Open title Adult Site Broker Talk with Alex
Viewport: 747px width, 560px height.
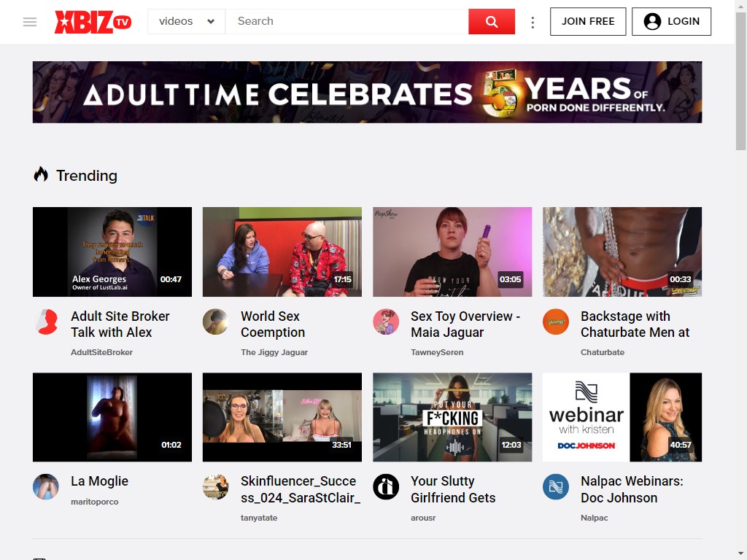[x=120, y=324]
